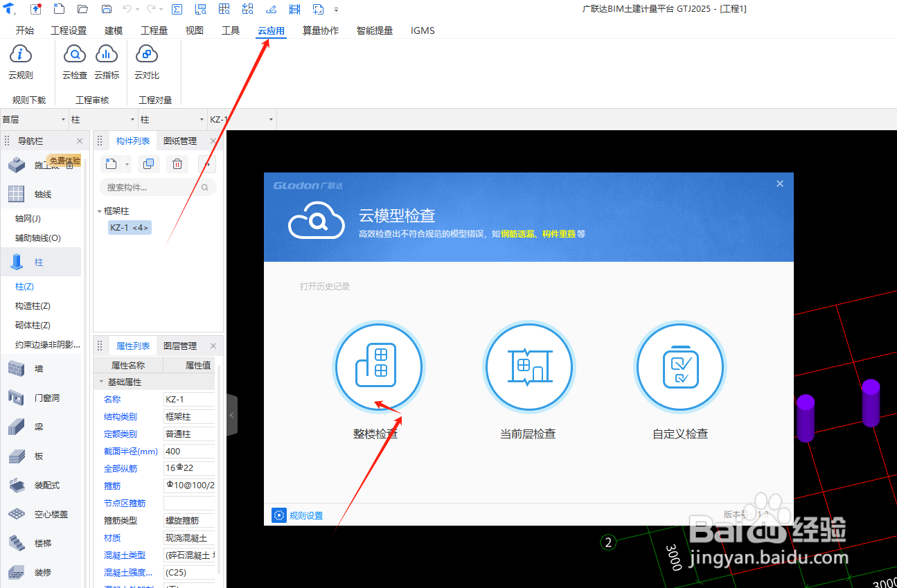Click the Undo arrow icon
Viewport: 897px width, 588px height.
(127, 9)
